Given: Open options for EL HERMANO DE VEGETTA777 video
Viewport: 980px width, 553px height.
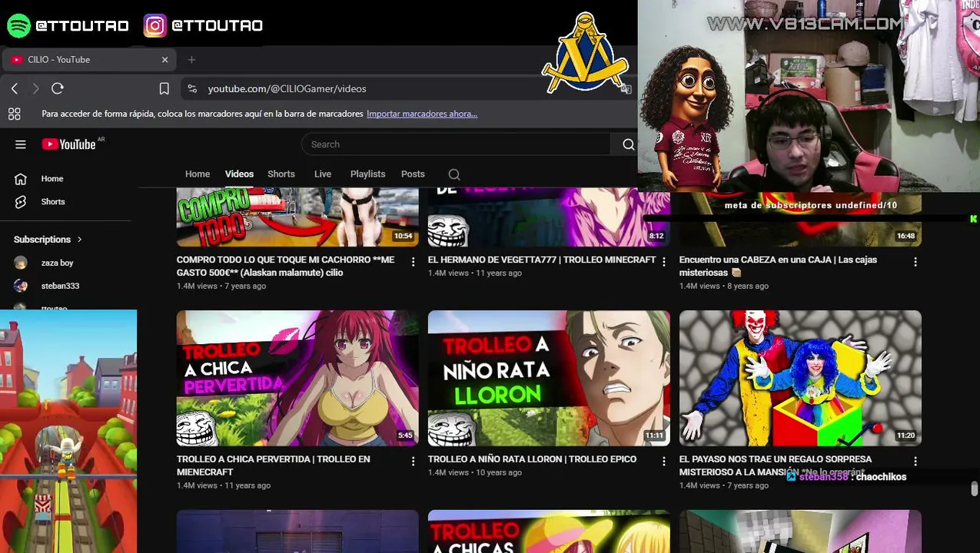Looking at the screenshot, I should point(664,262).
